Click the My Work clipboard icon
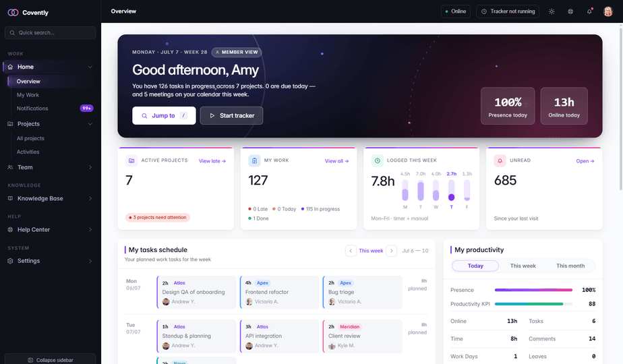This screenshot has height=364, width=623. click(x=254, y=160)
